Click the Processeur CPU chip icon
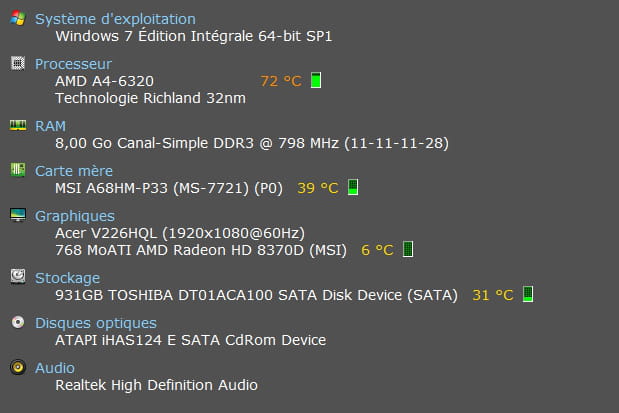Viewport: 619px width, 413px height. tap(17, 64)
